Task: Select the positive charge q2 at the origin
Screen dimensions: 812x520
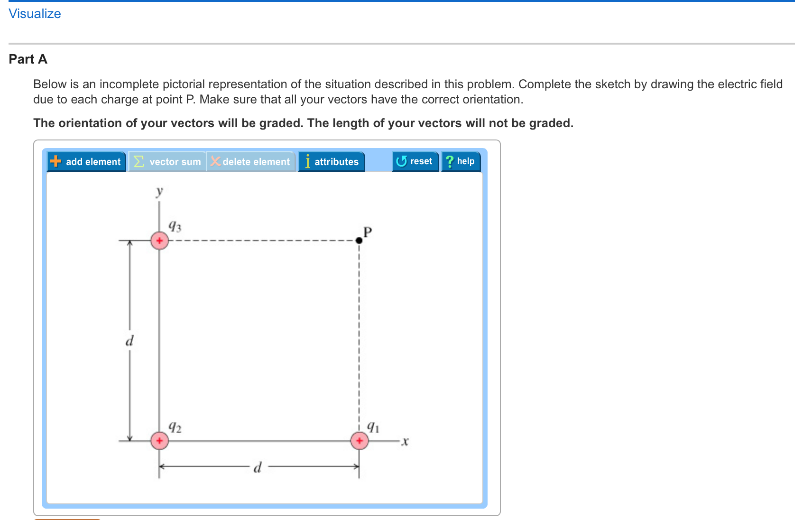Action: coord(159,441)
